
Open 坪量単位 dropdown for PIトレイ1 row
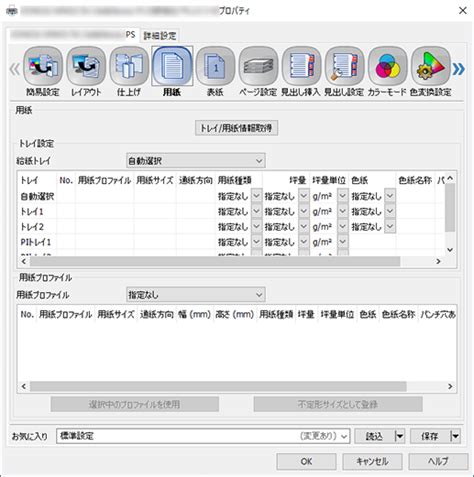[342, 241]
